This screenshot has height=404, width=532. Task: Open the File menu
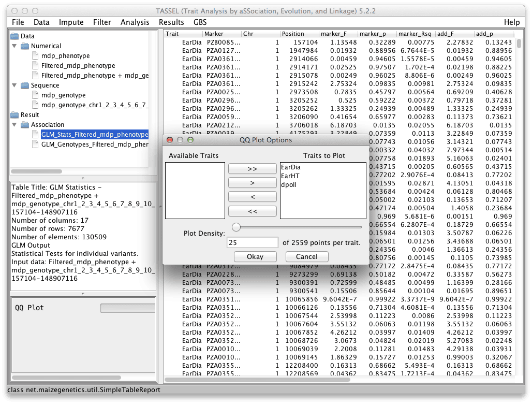click(x=18, y=22)
